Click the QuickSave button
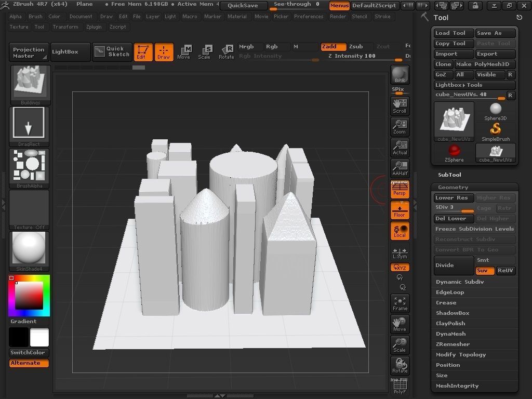Screen dimensions: 532x399 (243, 5)
